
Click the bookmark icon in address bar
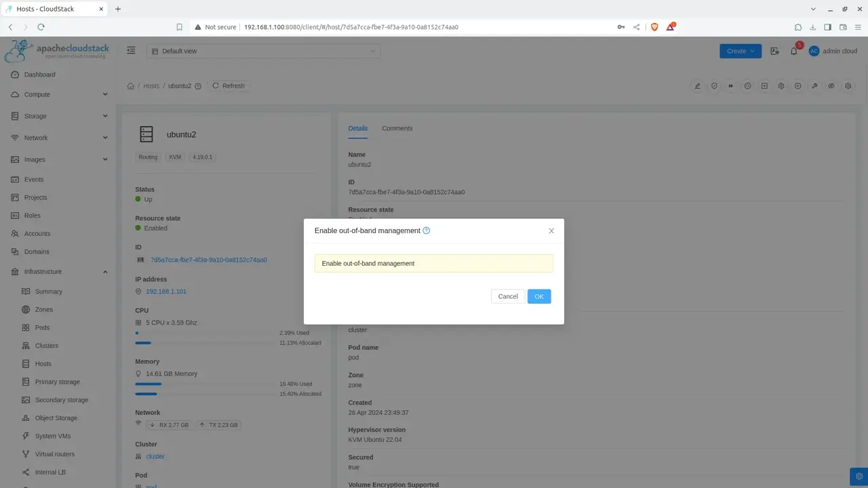pyautogui.click(x=180, y=27)
